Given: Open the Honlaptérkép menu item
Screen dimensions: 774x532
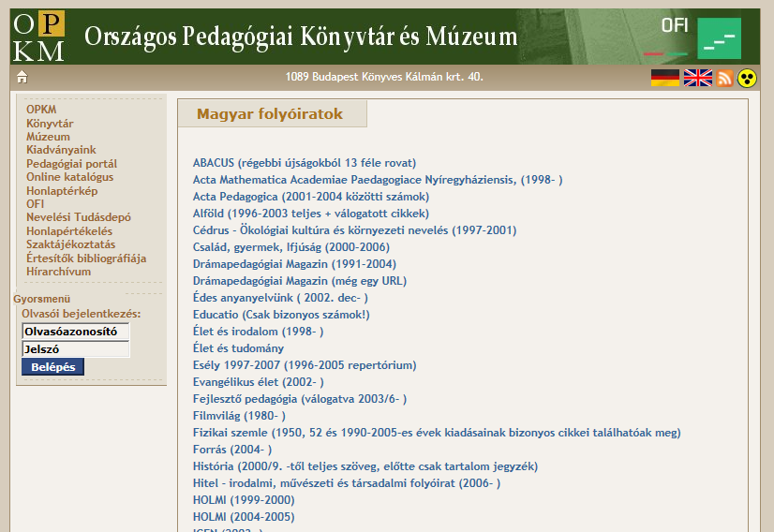Looking at the screenshot, I should (62, 190).
